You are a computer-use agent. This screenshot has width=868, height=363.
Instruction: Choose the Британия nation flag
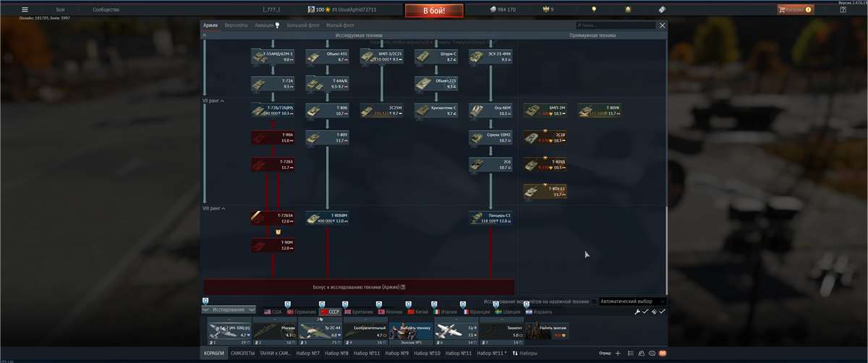click(359, 312)
